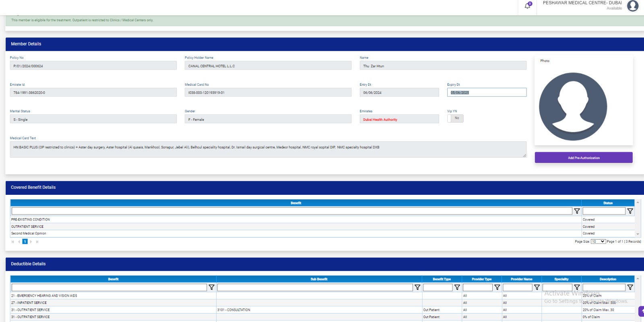Filter Deductible Details by Description

(630, 287)
